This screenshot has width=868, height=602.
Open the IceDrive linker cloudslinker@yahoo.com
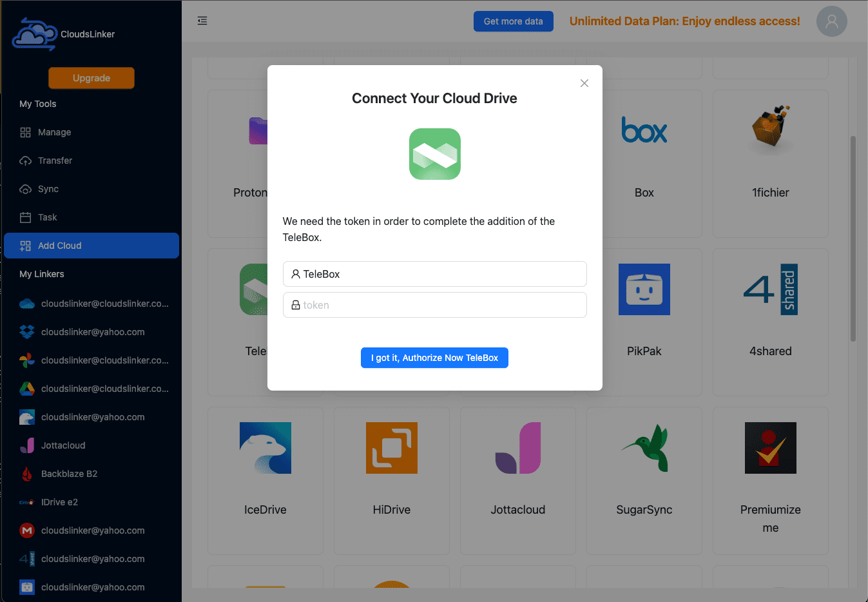point(92,417)
